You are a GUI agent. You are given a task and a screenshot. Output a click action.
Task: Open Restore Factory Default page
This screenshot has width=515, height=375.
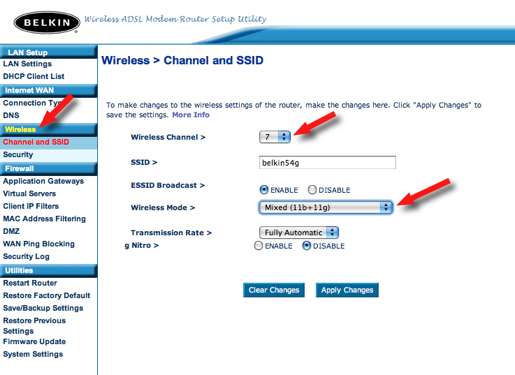click(47, 296)
